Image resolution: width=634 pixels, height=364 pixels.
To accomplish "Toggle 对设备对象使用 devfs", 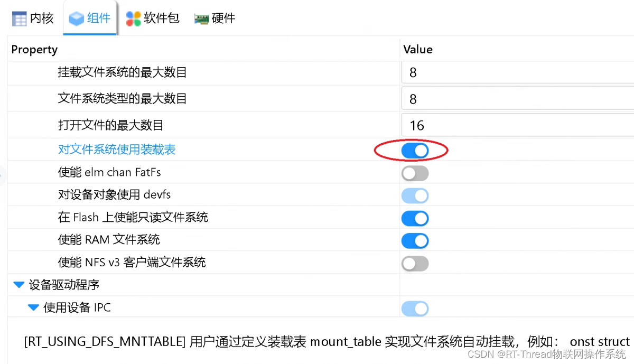I will point(415,195).
